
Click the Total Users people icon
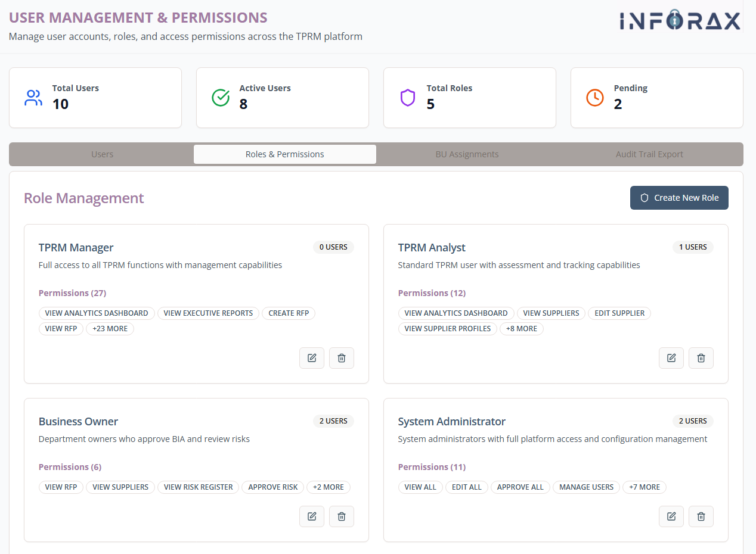tap(33, 97)
